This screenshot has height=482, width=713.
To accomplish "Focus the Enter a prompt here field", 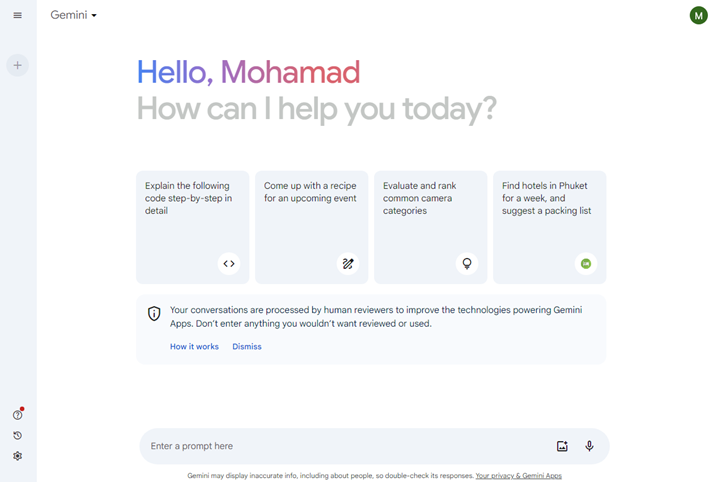I will [x=348, y=446].
